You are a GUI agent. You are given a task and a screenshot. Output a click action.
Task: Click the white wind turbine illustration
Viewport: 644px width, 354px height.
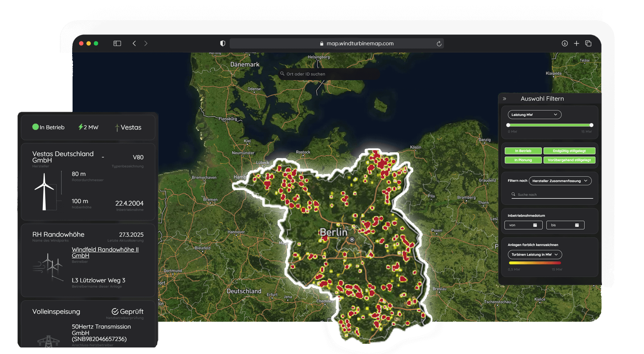44,192
